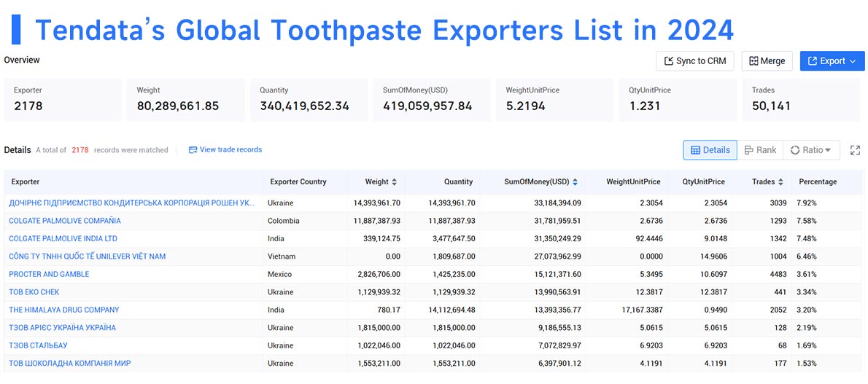Open ТОВ ШОКОЛАДНА КОМПАНІЯ МИР link
This screenshot has height=384, width=868.
[x=70, y=363]
